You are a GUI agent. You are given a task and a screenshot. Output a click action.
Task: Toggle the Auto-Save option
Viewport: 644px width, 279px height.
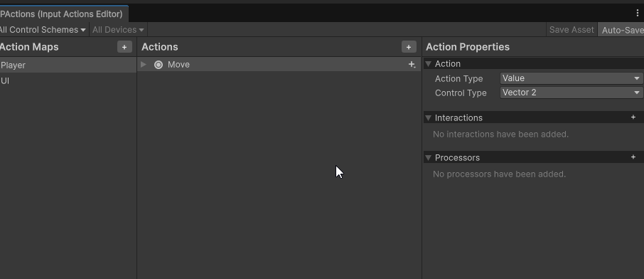coord(621,30)
